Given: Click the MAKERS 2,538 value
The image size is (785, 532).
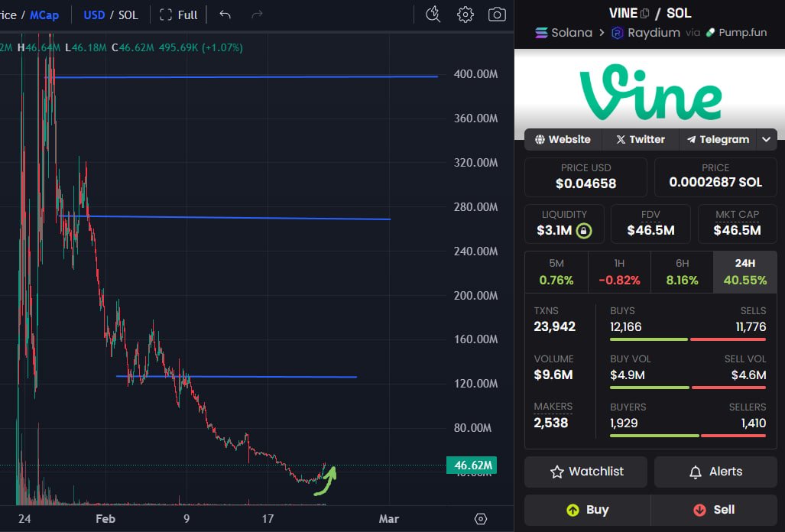Looking at the screenshot, I should 550,423.
